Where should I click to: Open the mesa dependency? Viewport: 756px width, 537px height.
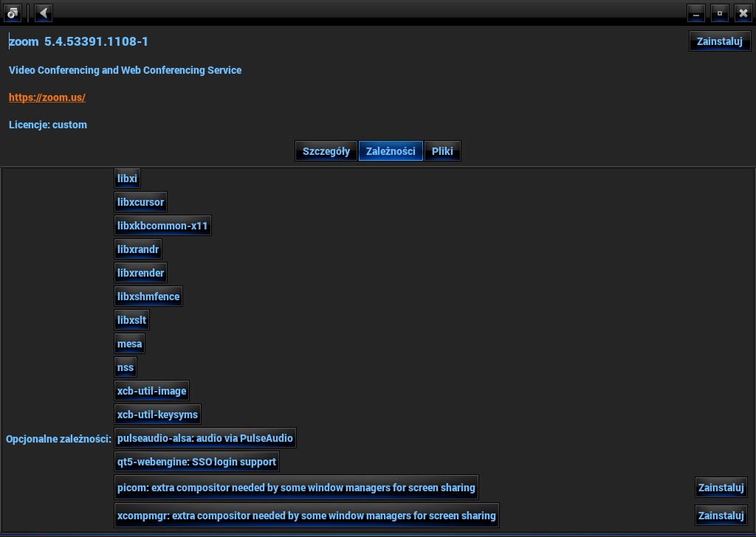[130, 344]
